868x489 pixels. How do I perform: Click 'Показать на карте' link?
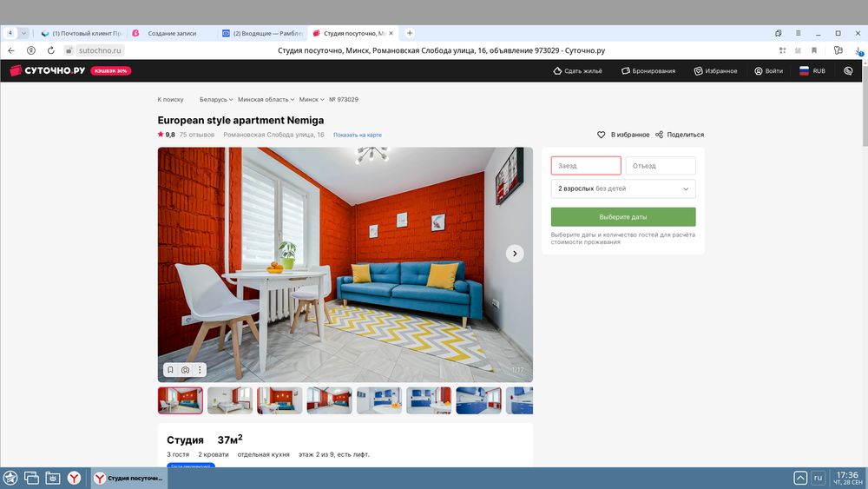coord(357,135)
